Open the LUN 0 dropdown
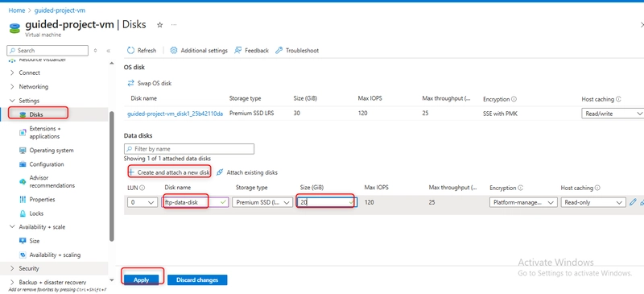The width and height of the screenshot is (644, 294). tap(142, 202)
